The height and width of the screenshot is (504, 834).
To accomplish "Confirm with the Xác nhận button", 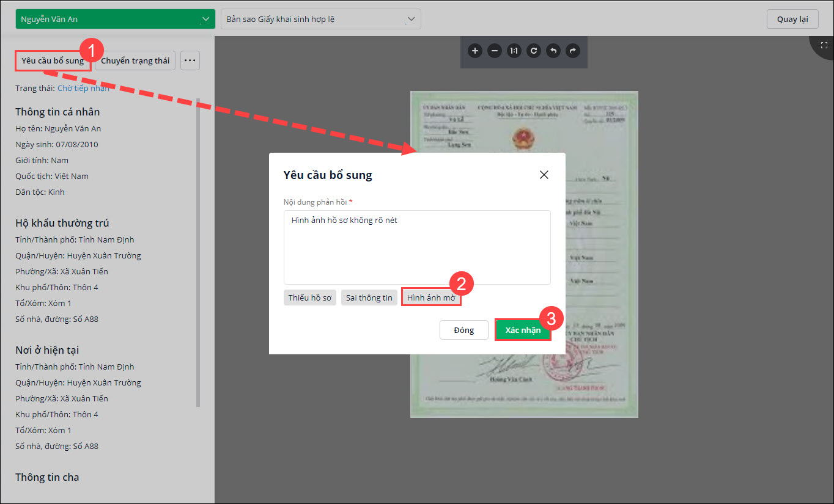I will coord(523,330).
